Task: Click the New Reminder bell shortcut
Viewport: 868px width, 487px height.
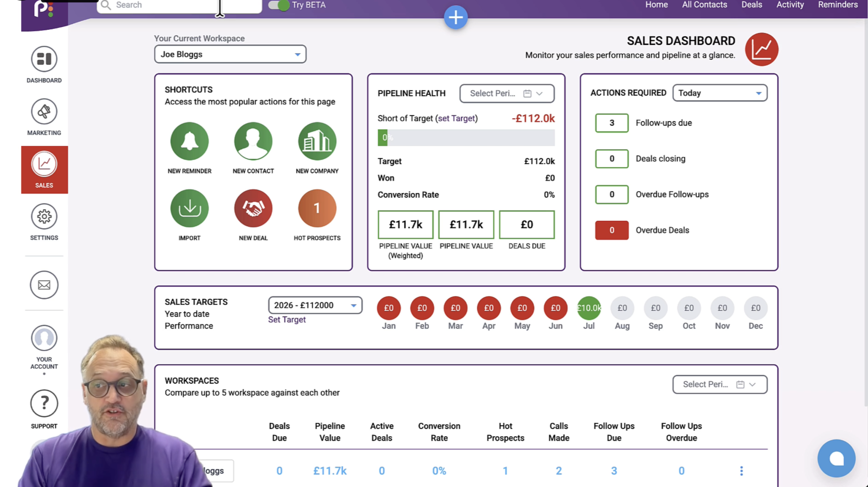Action: pos(189,141)
